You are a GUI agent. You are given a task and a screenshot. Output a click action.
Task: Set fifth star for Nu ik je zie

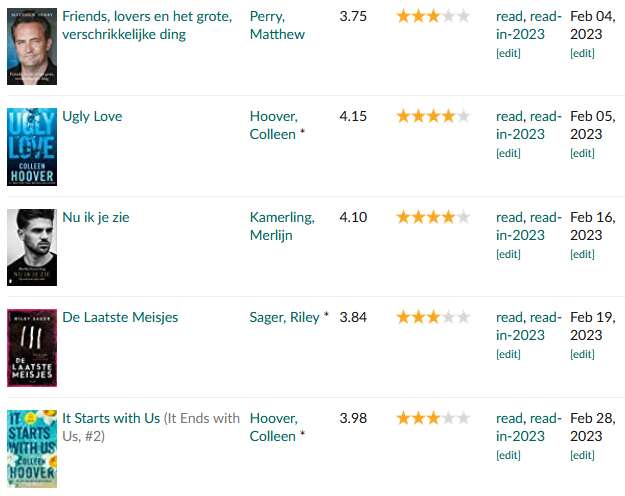pyautogui.click(x=463, y=217)
